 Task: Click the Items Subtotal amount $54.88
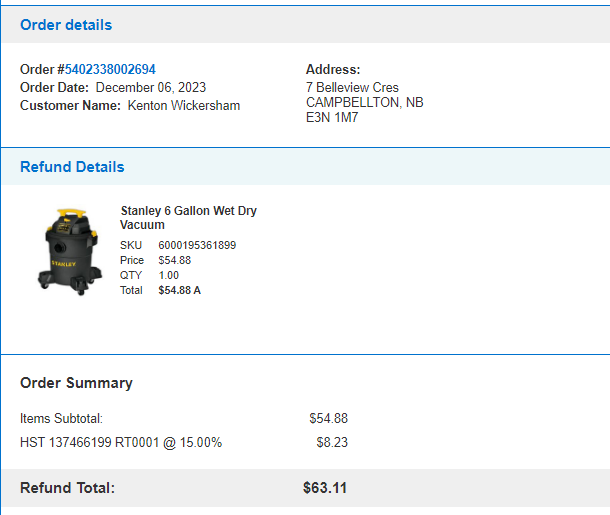[328, 419]
